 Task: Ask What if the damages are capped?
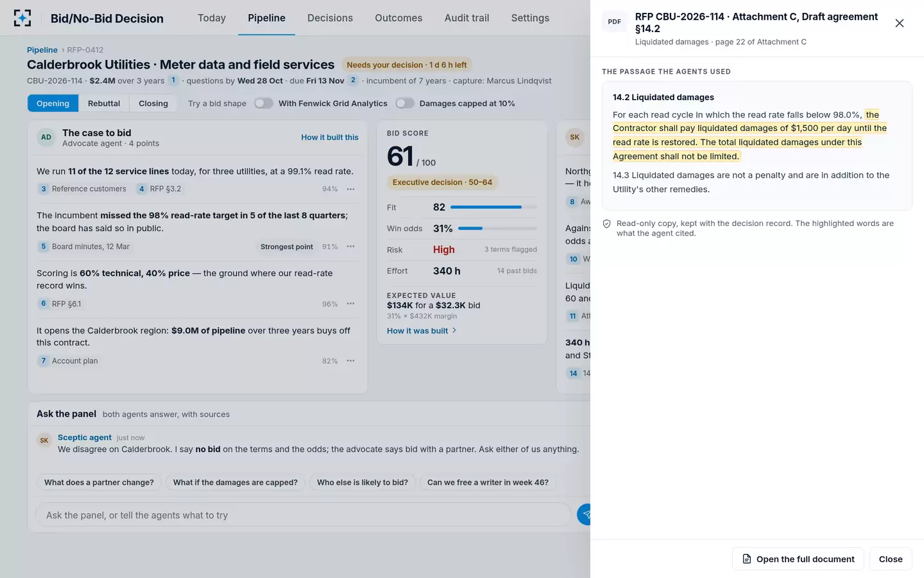click(235, 482)
